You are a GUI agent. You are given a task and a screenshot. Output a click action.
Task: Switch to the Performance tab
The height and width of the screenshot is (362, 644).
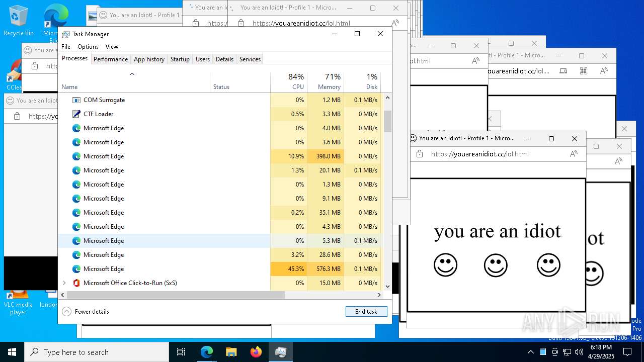pyautogui.click(x=111, y=59)
